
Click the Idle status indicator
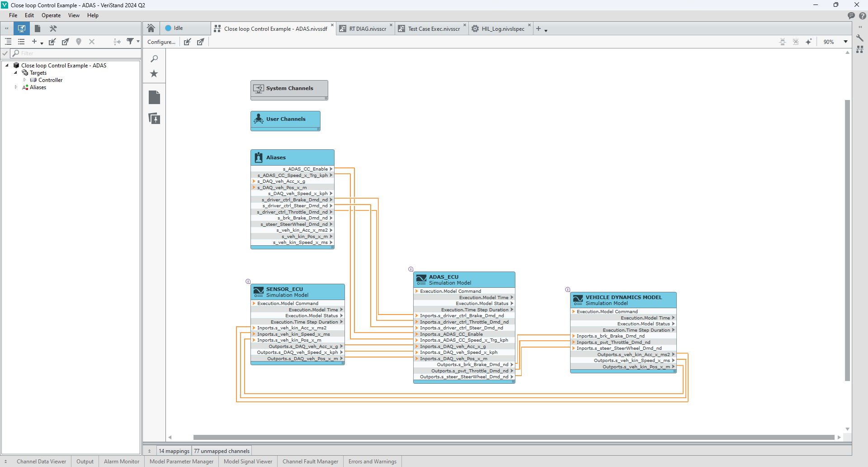coord(174,28)
